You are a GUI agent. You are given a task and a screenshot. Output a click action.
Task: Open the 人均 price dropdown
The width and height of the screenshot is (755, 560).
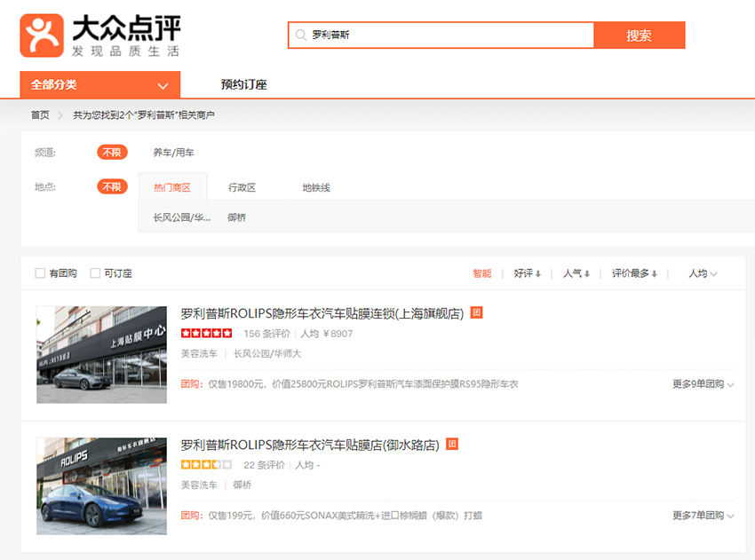point(703,273)
